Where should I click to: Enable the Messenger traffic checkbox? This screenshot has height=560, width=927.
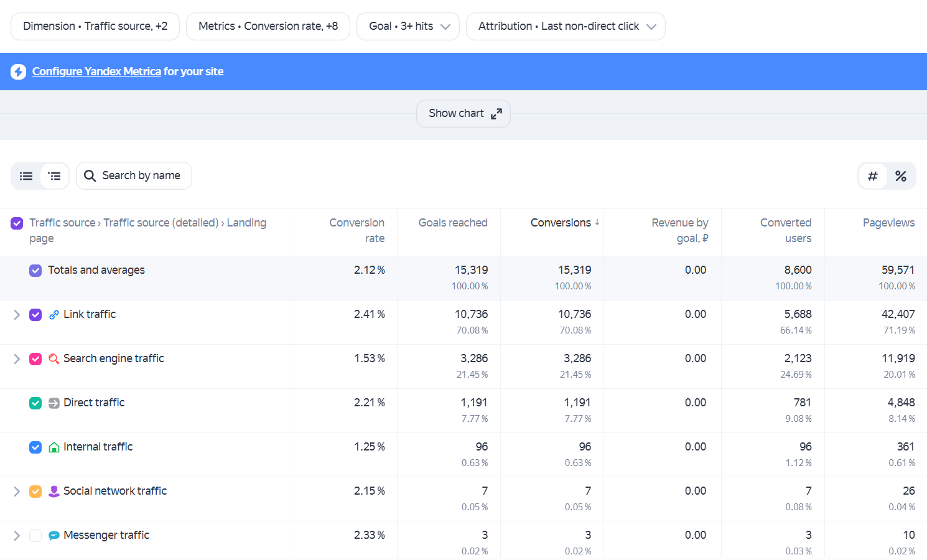click(x=35, y=536)
